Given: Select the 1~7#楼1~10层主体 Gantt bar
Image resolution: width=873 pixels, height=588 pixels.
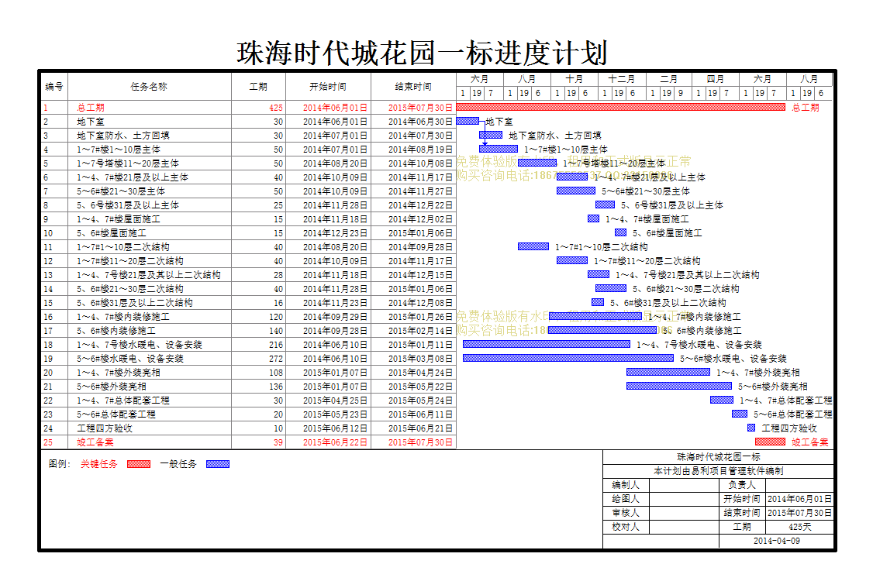Looking at the screenshot, I should pos(499,149).
